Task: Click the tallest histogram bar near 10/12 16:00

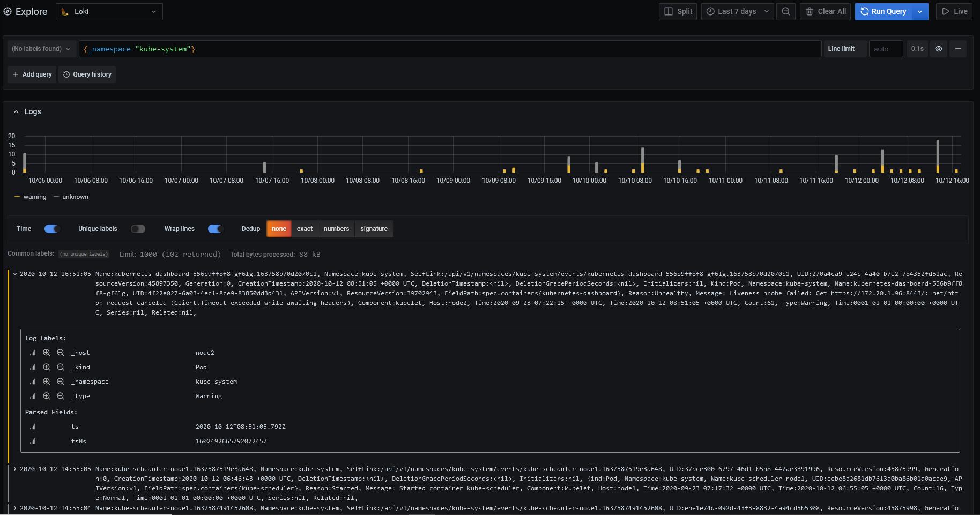Action: click(x=938, y=156)
